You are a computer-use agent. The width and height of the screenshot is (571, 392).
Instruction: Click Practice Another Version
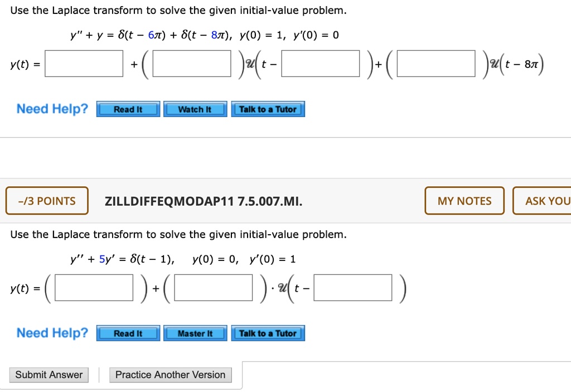pos(171,375)
